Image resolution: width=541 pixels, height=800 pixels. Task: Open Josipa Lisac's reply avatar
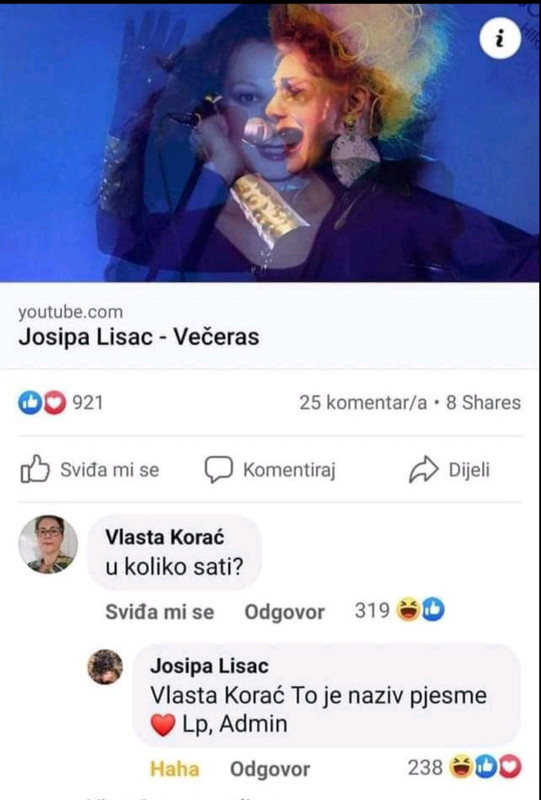point(105,666)
